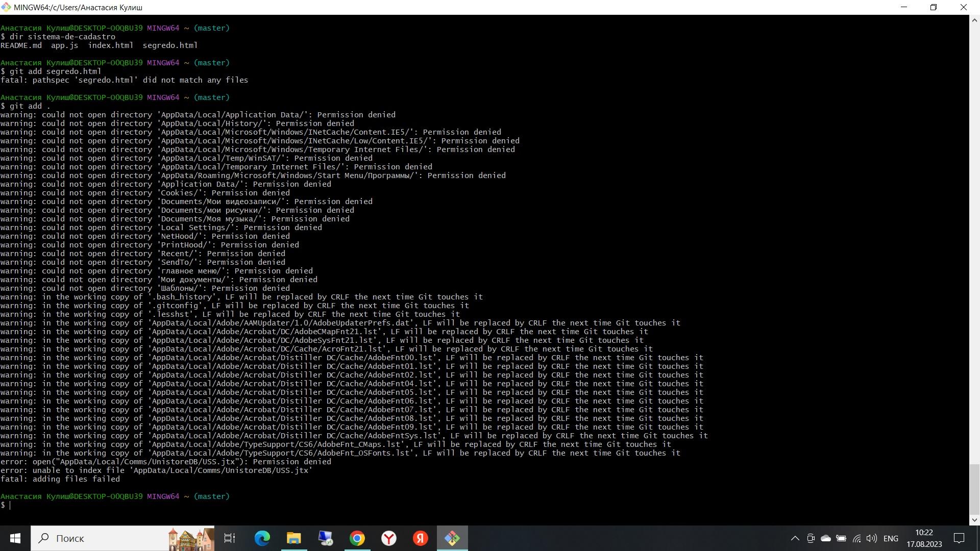The width and height of the screenshot is (980, 551).
Task: Click the LF warning for '.bash_history'
Action: click(241, 297)
